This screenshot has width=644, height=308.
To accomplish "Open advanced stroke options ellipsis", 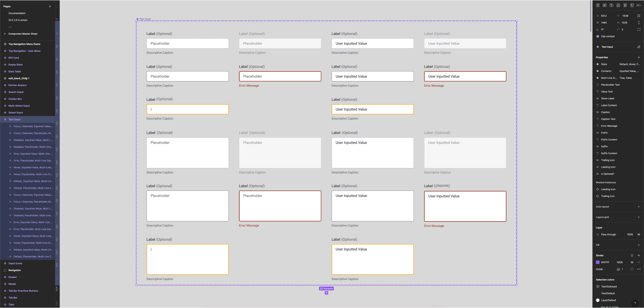I will [639, 269].
